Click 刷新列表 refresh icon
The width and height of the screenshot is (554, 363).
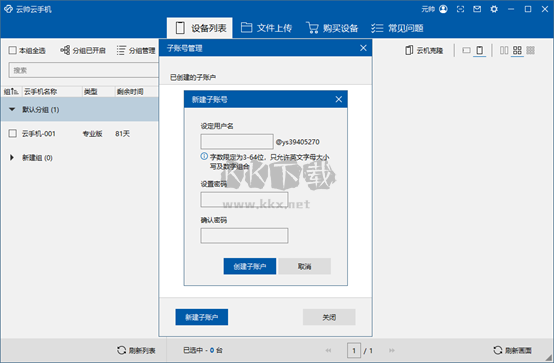click(121, 350)
